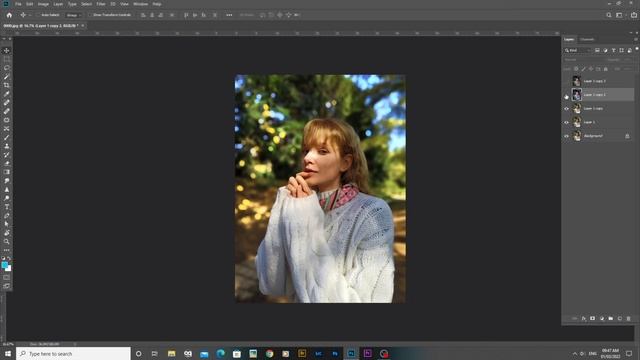Close the open document tab
The width and height of the screenshot is (640, 360).
[82, 26]
